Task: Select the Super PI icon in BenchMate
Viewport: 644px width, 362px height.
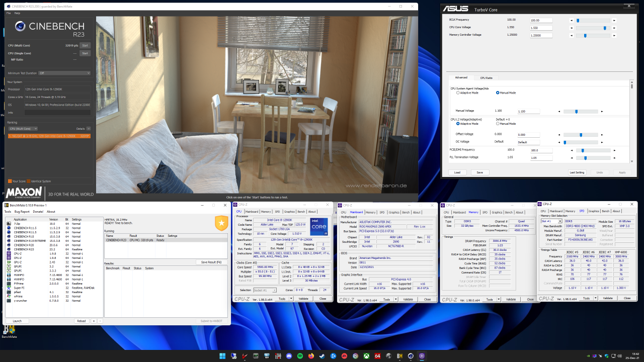Action: [9, 288]
